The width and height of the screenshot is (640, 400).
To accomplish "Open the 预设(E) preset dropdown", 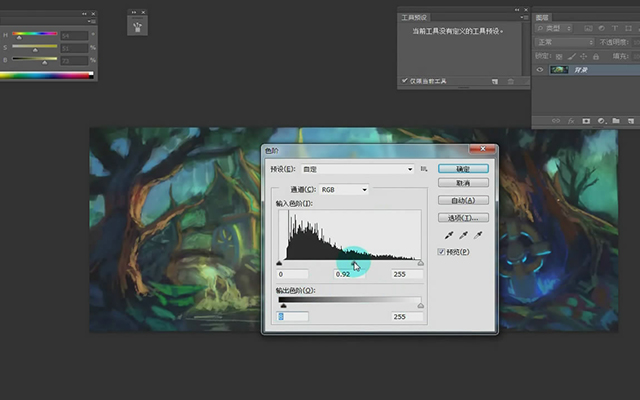I will [358, 169].
